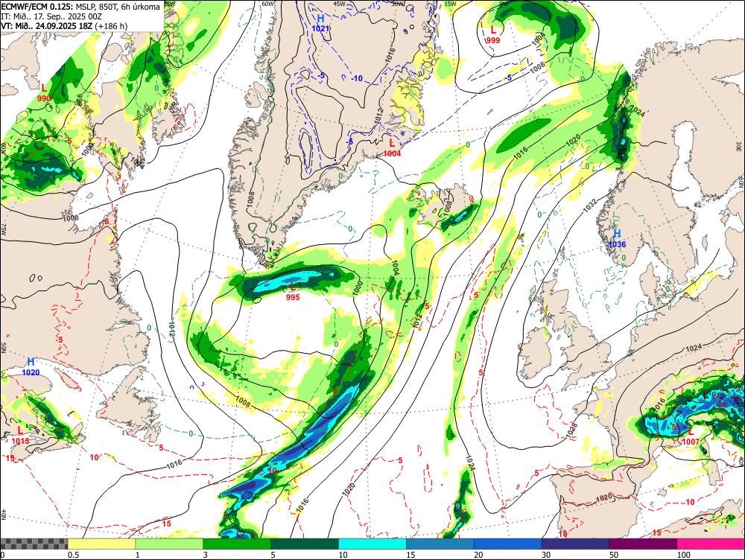The width and height of the screenshot is (745, 560).
Task: Click the yellow 0.5–1 mm legend swatch
Action: pos(101,544)
